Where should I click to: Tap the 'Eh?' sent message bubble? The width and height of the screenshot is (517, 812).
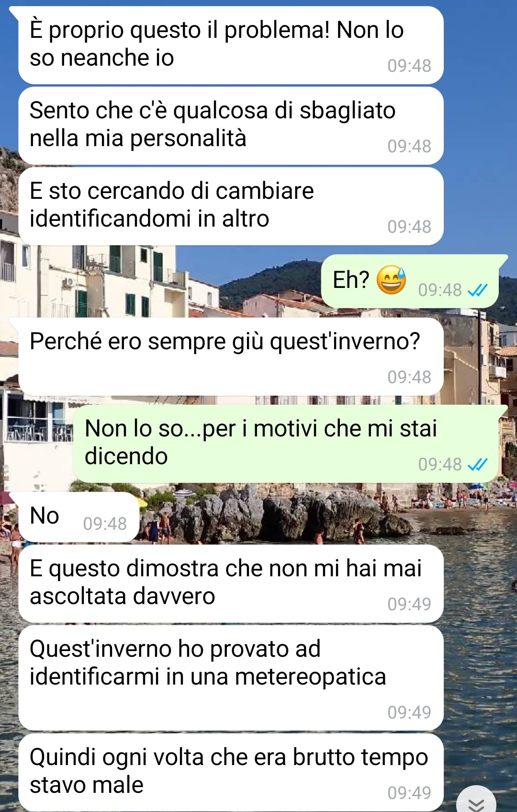(410, 281)
